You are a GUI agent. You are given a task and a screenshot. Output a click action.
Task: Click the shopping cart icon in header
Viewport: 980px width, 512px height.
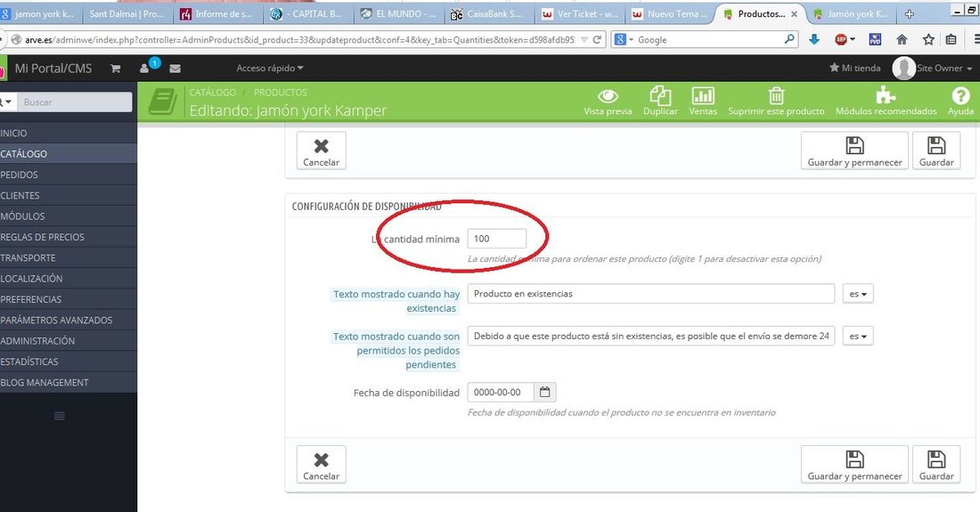(116, 68)
